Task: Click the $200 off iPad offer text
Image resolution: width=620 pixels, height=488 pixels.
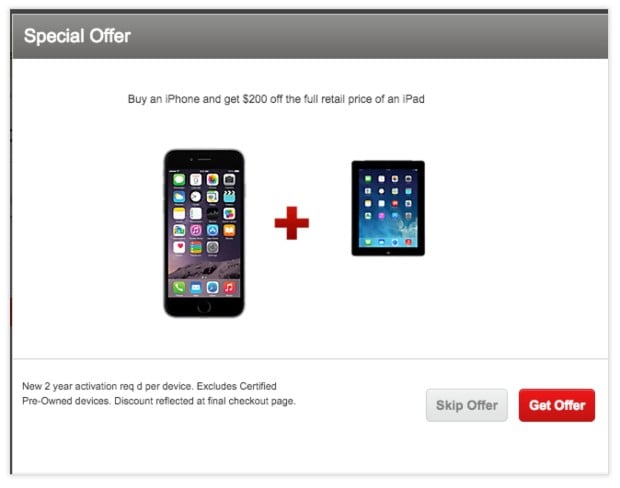Action: [x=276, y=99]
